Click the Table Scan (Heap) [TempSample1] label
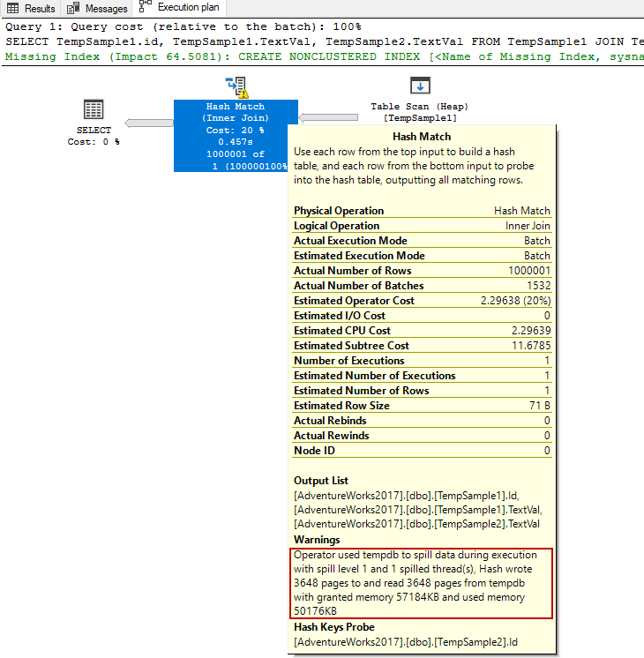The height and width of the screenshot is (658, 644). 420,112
